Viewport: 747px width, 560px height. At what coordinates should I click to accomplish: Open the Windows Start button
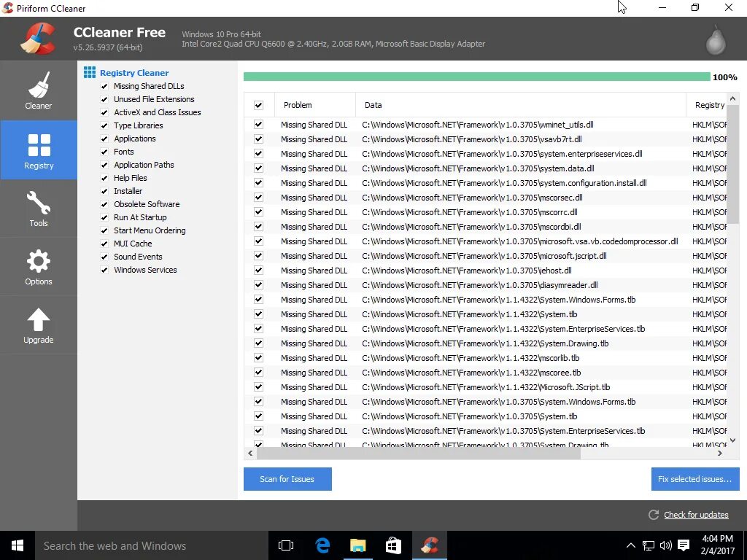click(x=18, y=545)
